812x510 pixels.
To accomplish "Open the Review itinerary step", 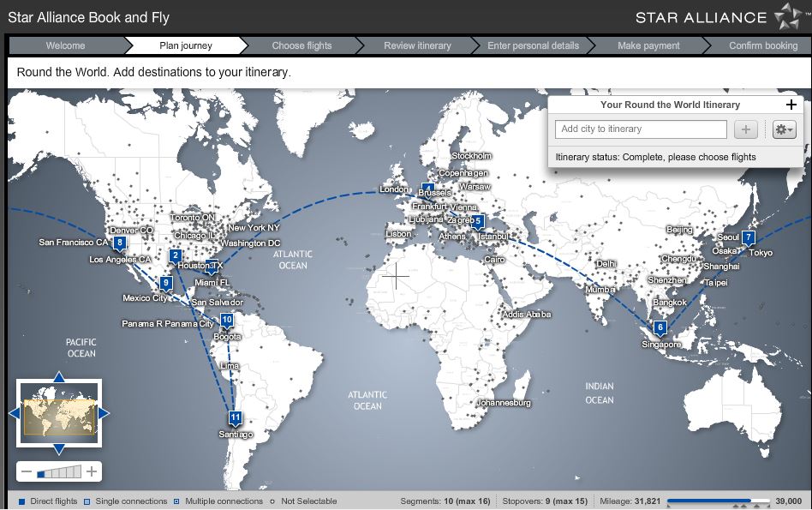I will pyautogui.click(x=417, y=45).
